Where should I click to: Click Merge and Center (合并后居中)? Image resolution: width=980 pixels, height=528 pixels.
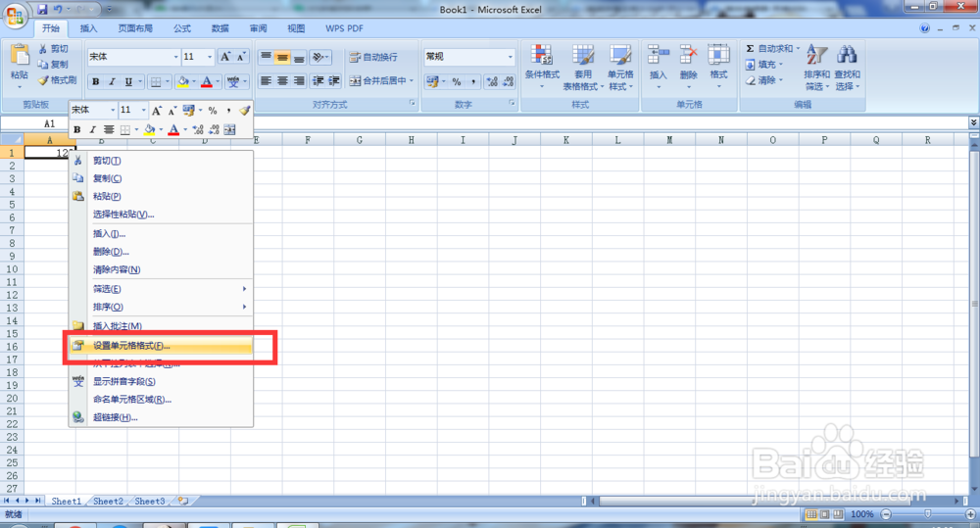(x=378, y=80)
